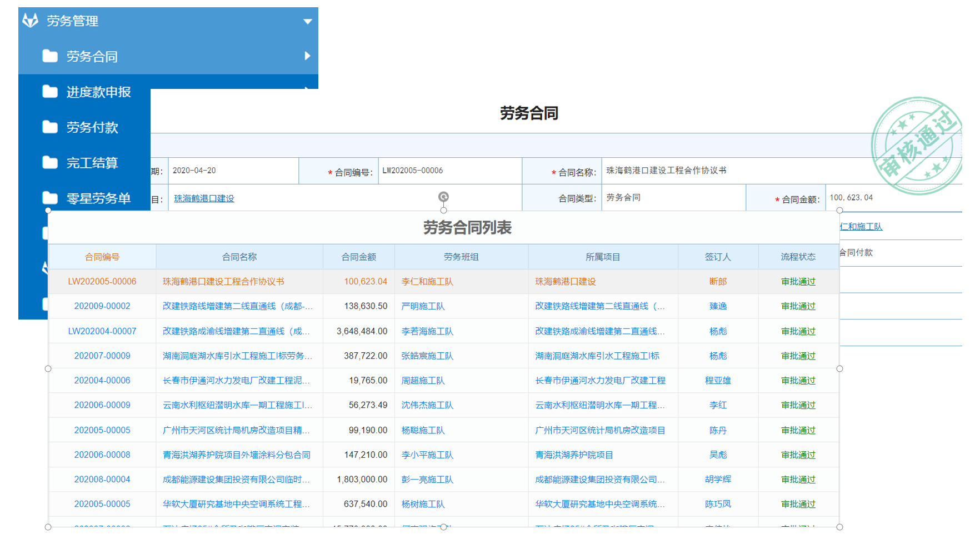980x544 pixels.
Task: Expand the 劳务合同 submenu arrow
Action: pos(307,56)
